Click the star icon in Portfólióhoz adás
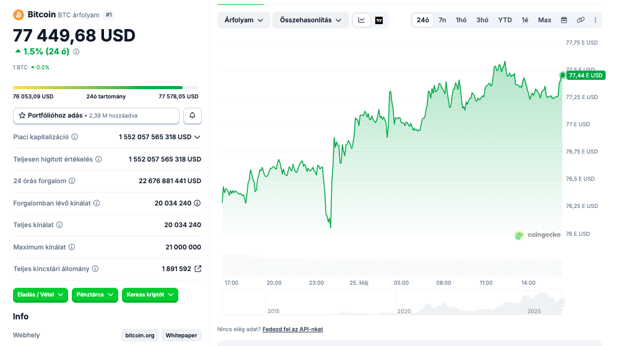The image size is (644, 346). 22,116
